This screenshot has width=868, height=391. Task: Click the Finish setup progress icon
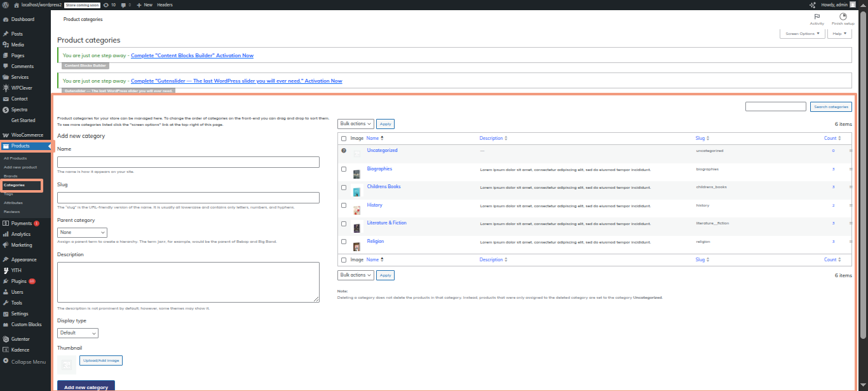843,17
